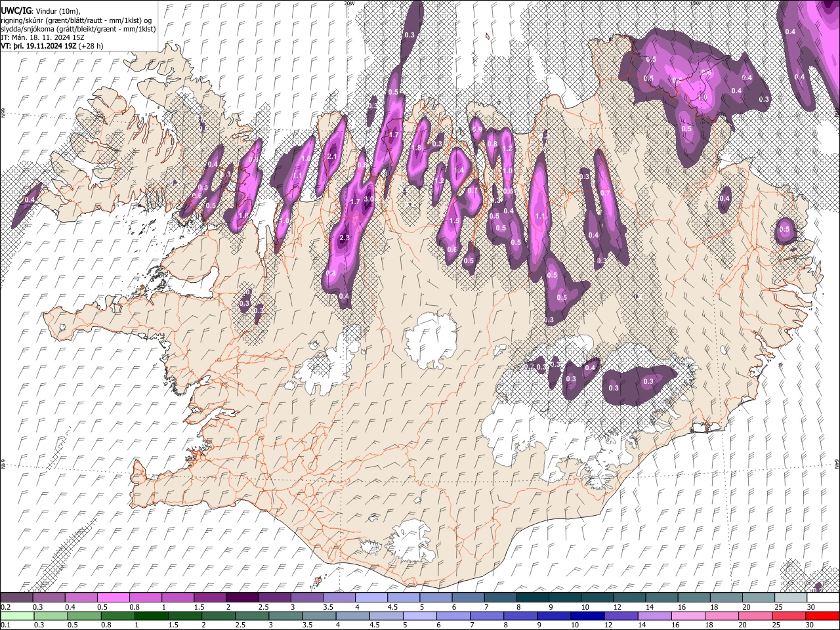The image size is (840, 630).
Task: Click the '(+28 h)' forecast offset text
Action: (92, 46)
